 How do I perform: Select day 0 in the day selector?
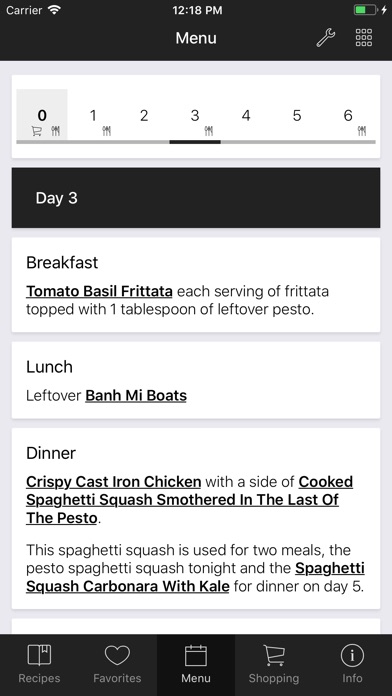[x=42, y=115]
